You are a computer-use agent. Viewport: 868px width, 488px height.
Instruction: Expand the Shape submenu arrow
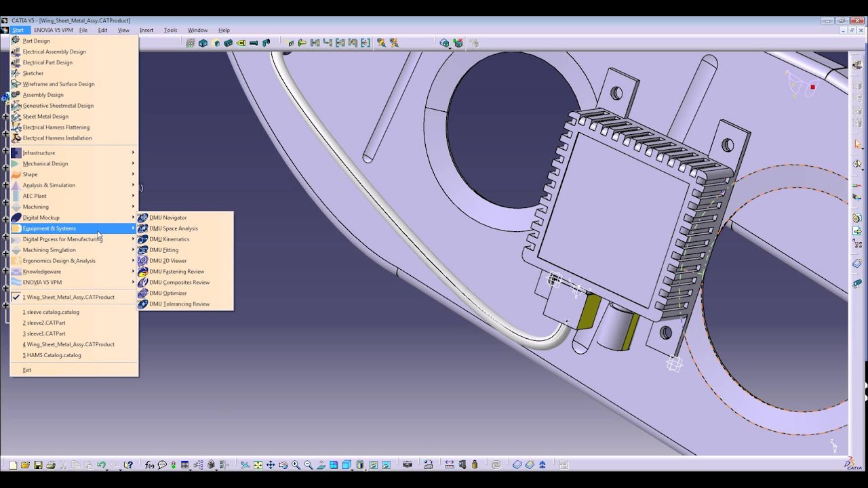tap(133, 174)
